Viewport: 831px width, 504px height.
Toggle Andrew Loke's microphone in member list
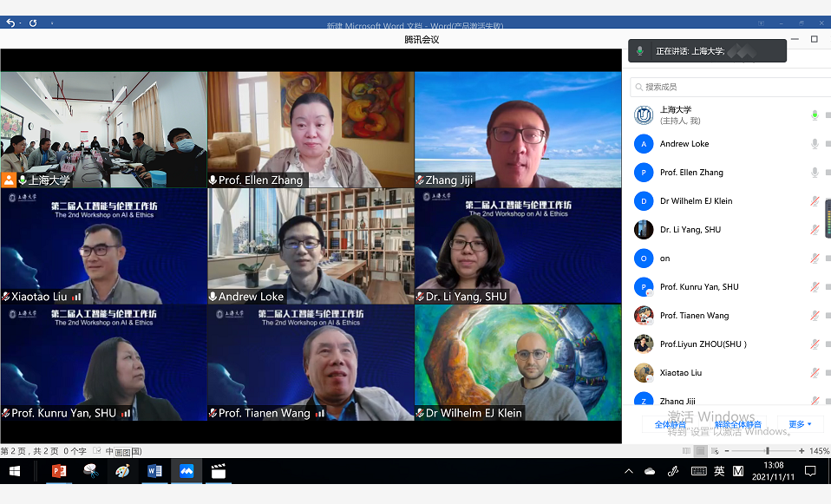click(x=815, y=144)
